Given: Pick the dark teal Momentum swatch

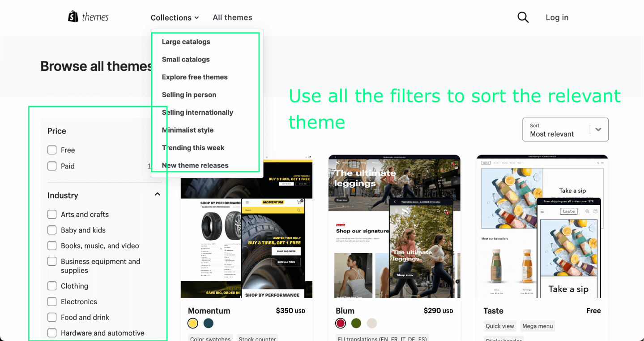Looking at the screenshot, I should (209, 323).
